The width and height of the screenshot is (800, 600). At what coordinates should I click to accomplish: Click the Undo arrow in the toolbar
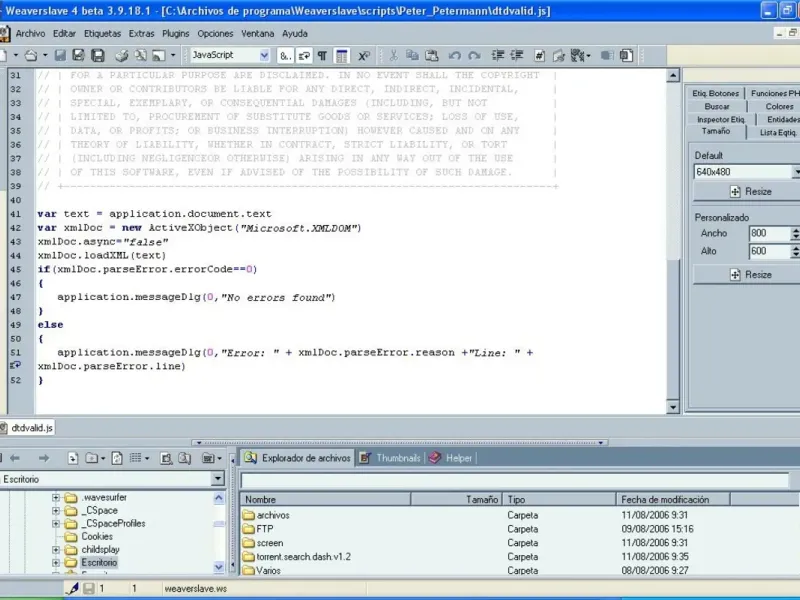[x=455, y=56]
